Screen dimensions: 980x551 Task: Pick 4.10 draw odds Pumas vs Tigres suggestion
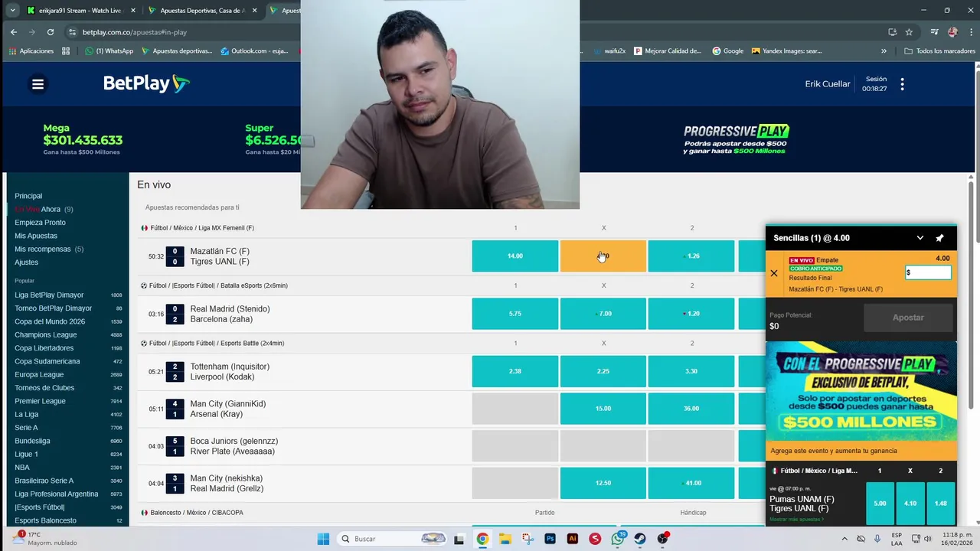(x=910, y=504)
